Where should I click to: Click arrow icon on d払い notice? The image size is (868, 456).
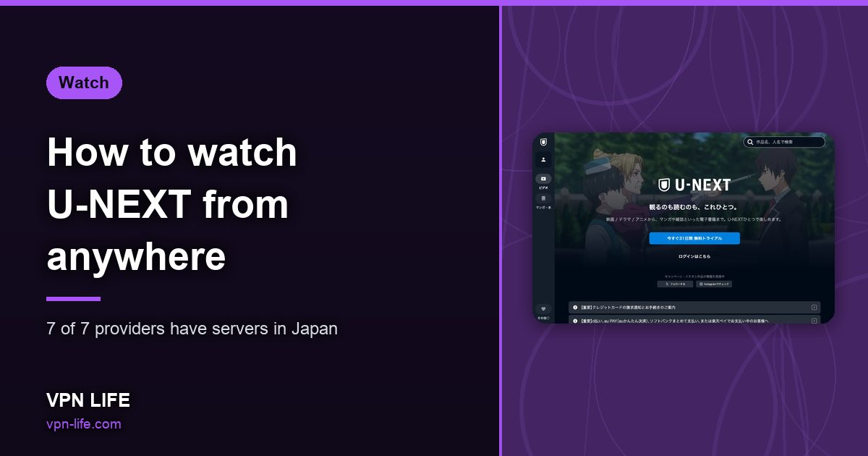coord(814,320)
